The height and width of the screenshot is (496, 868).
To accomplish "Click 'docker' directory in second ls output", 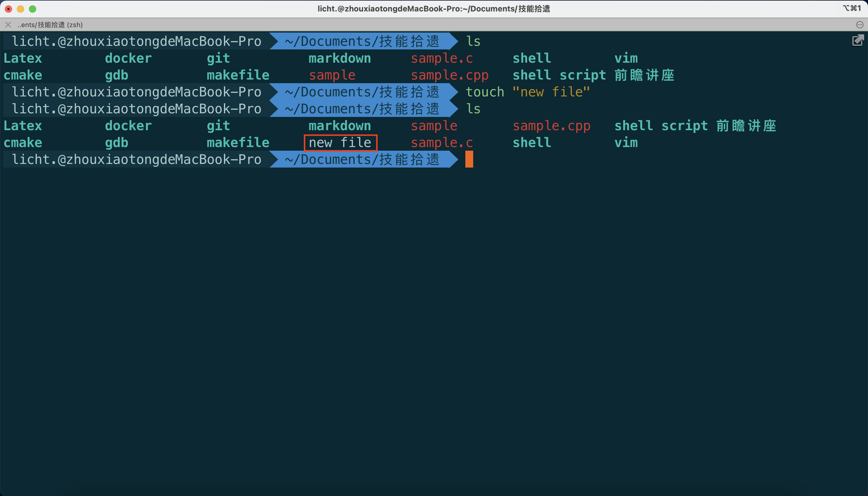I will click(x=128, y=126).
